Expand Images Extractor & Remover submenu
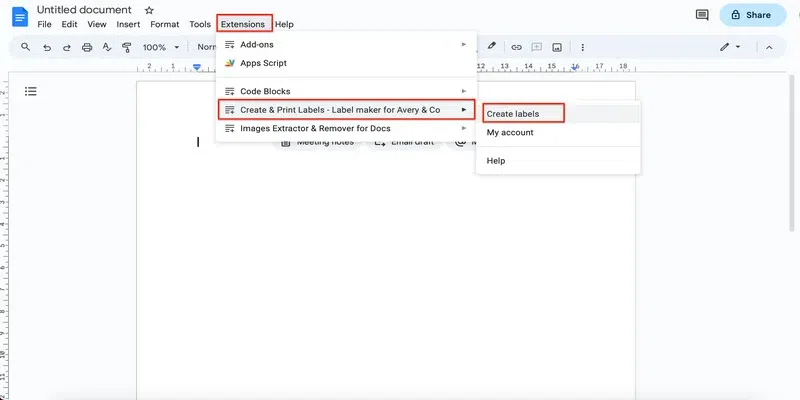This screenshot has height=400, width=800. click(x=346, y=128)
